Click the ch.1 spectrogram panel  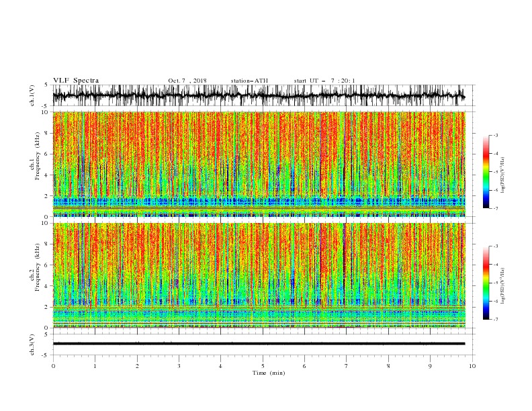pos(259,164)
